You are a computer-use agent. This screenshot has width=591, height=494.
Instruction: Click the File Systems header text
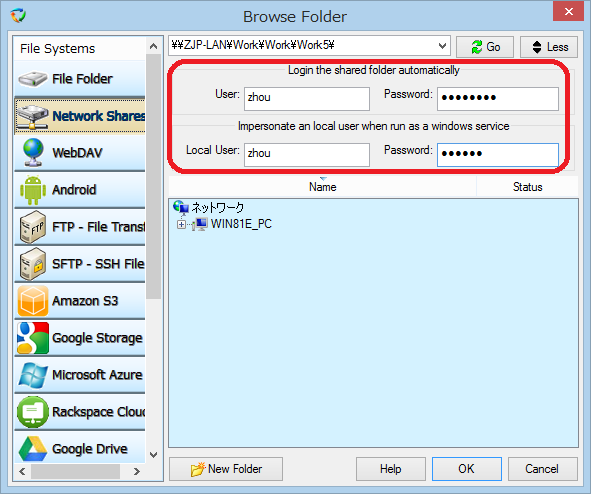coord(57,49)
